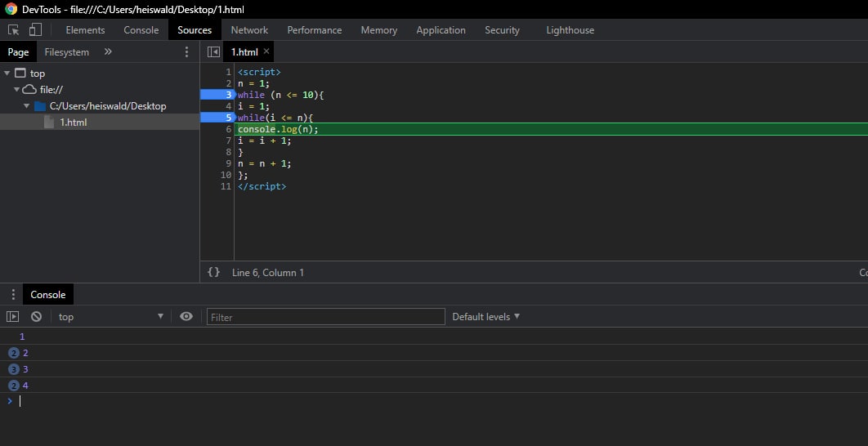Click the Chrome icon in title bar

pyautogui.click(x=11, y=10)
